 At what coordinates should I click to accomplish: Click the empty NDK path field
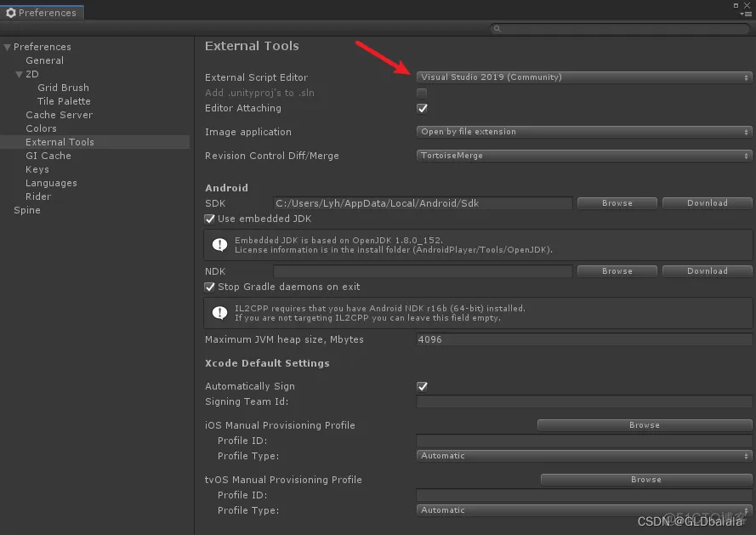click(423, 271)
